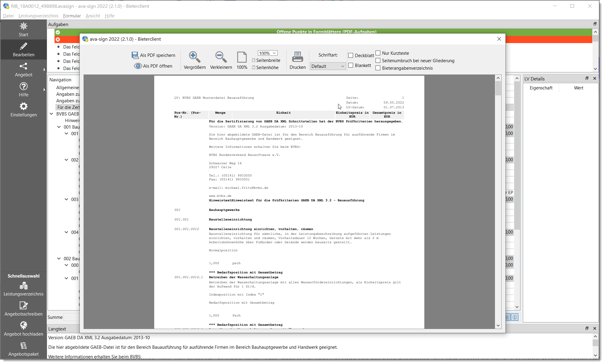Viewport: 604px width, 364px height.
Task: Open the Datei menu
Action: click(x=8, y=16)
